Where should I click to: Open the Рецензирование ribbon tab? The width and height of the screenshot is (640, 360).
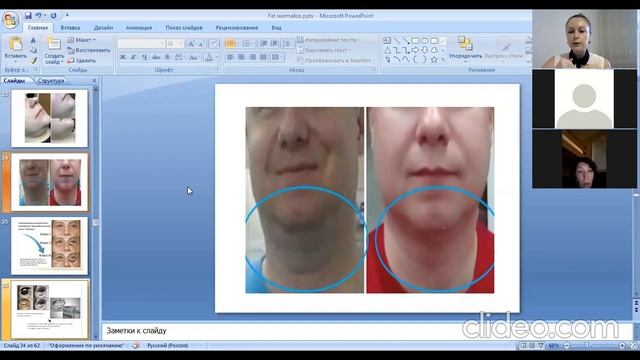point(237,28)
